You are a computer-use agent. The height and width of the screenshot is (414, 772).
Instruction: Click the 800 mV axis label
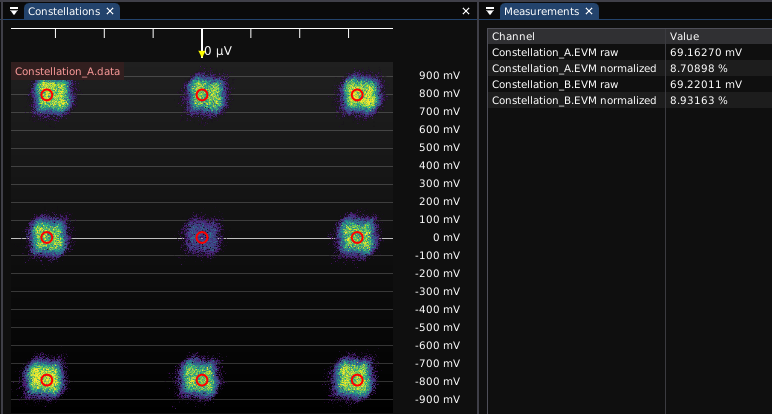pos(439,94)
